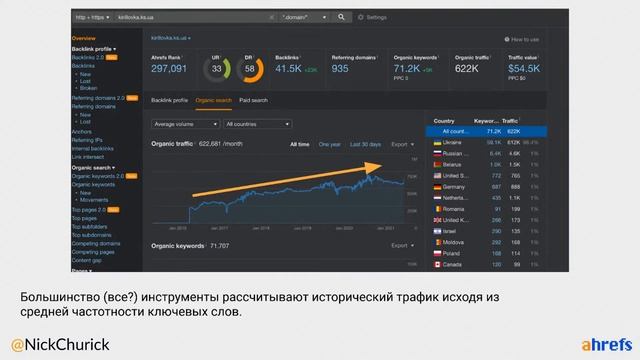The image size is (640, 360).
Task: Open Broken backlinks in sidebar
Action: click(x=89, y=88)
